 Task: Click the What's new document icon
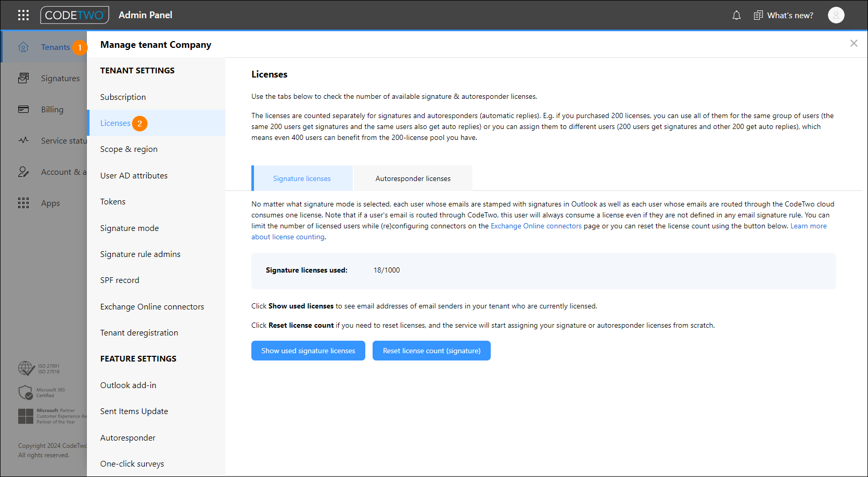[758, 15]
